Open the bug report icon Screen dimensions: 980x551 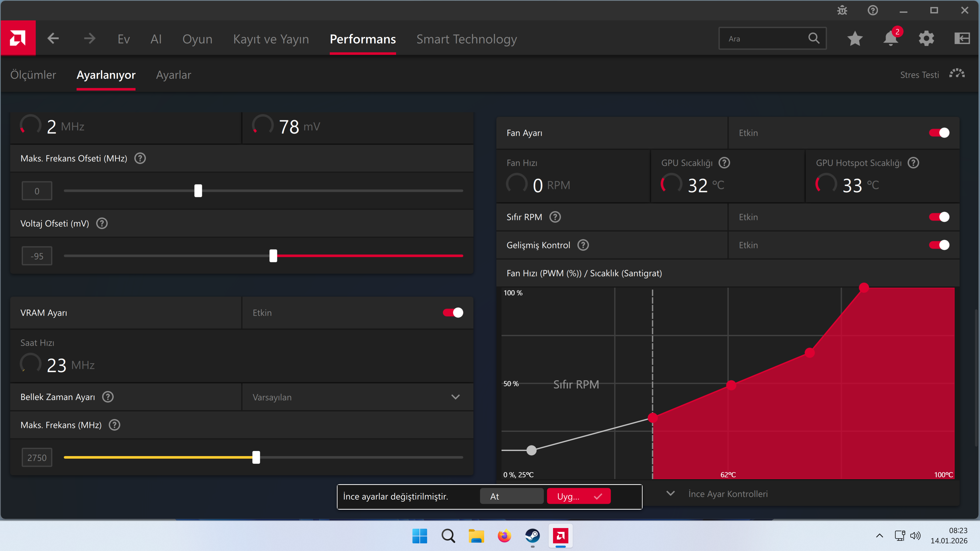[x=842, y=10]
